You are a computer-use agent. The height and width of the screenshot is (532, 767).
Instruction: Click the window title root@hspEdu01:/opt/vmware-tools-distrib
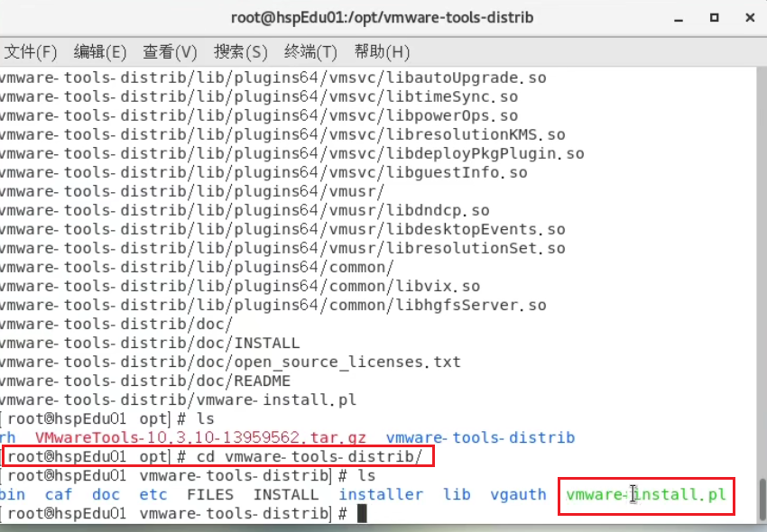pyautogui.click(x=382, y=18)
